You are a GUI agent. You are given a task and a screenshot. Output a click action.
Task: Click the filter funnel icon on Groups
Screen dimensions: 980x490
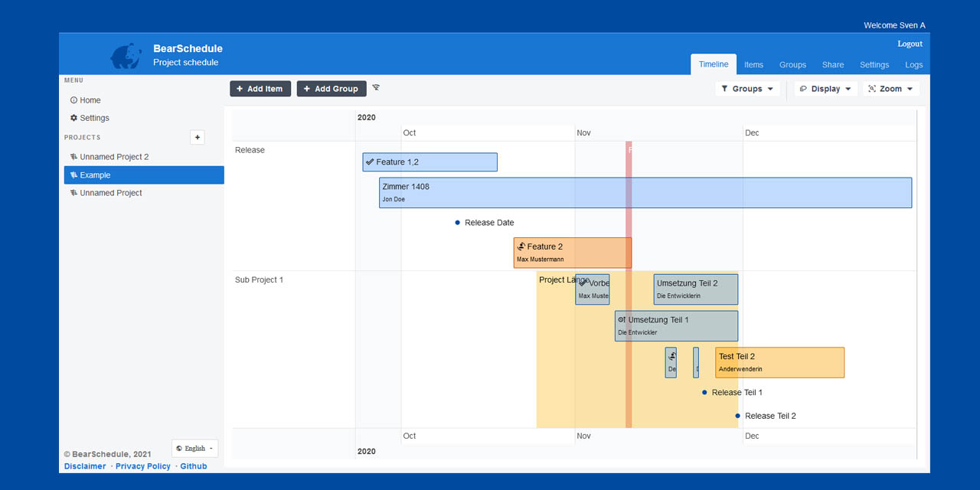pyautogui.click(x=725, y=89)
